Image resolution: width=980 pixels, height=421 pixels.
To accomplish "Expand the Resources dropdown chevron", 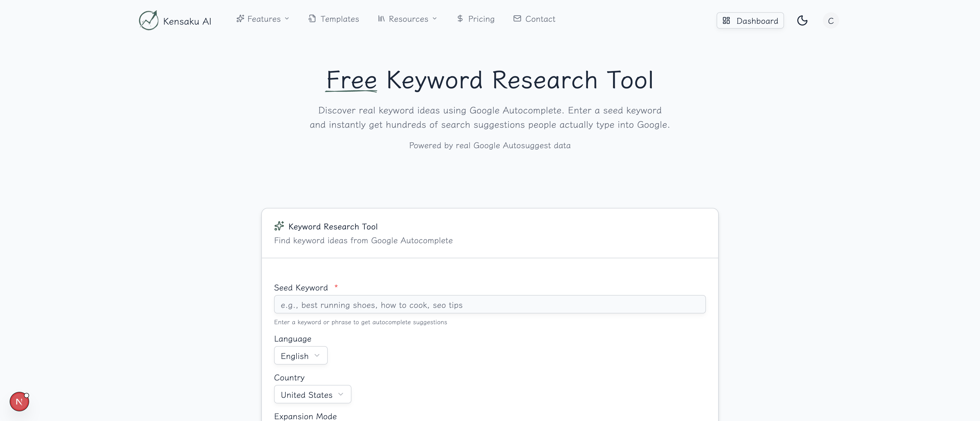I will coord(435,19).
